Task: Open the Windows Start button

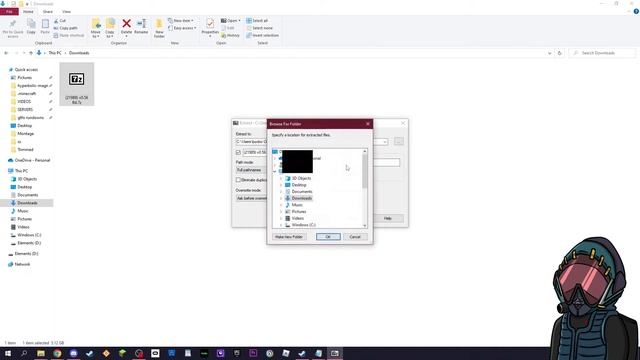Action: [x=7, y=353]
